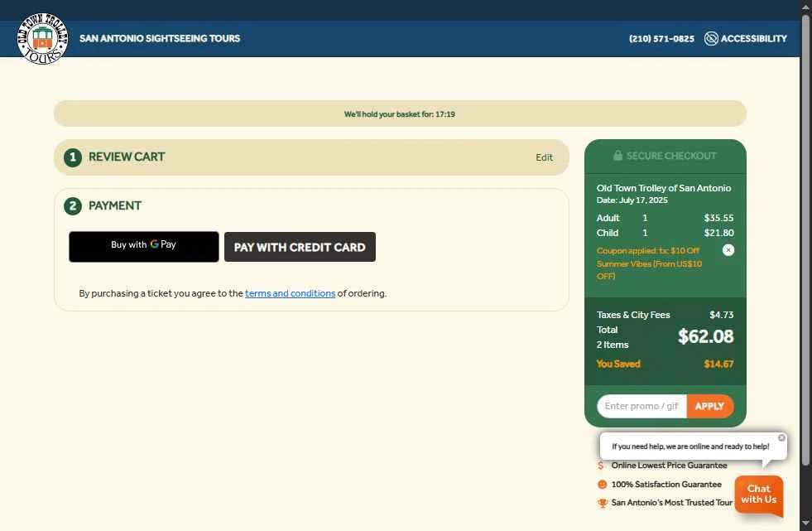
Task: Click the Coupon applied $10 Off text
Action: 650,263
